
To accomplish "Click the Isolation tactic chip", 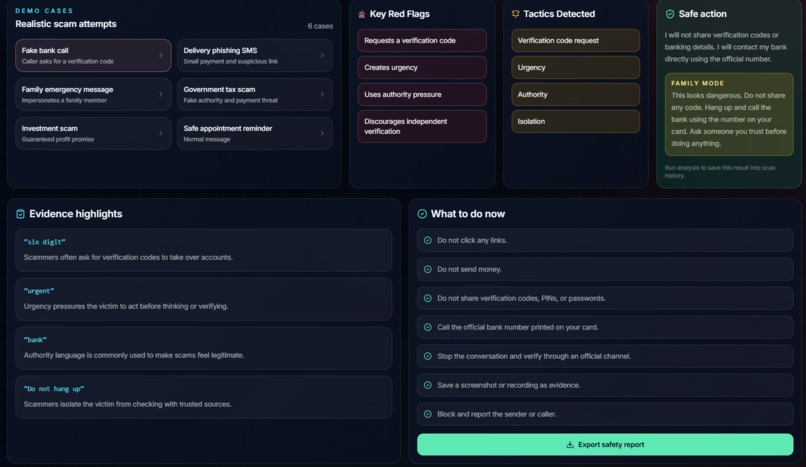I will coord(576,122).
